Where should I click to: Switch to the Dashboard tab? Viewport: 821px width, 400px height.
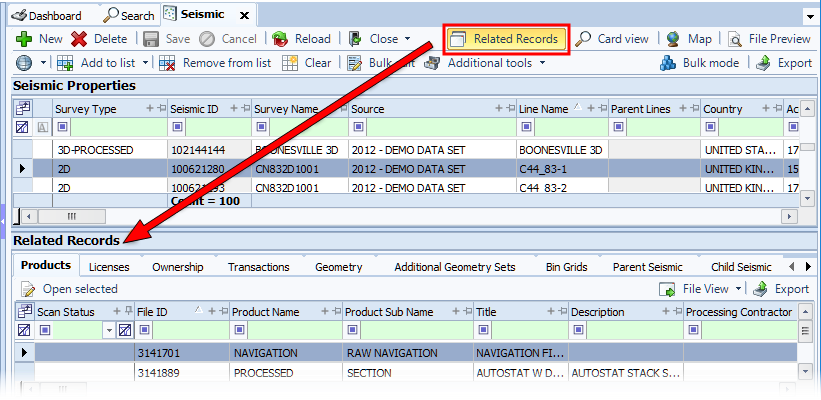pos(47,16)
